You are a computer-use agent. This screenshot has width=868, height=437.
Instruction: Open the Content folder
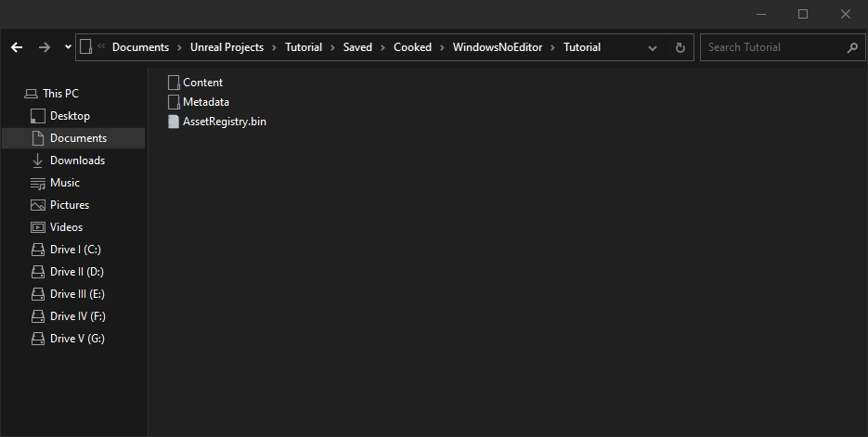tap(202, 83)
